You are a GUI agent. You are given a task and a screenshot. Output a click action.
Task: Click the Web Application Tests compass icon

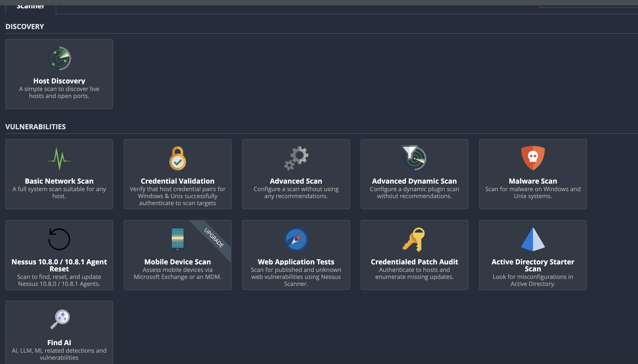tap(296, 239)
